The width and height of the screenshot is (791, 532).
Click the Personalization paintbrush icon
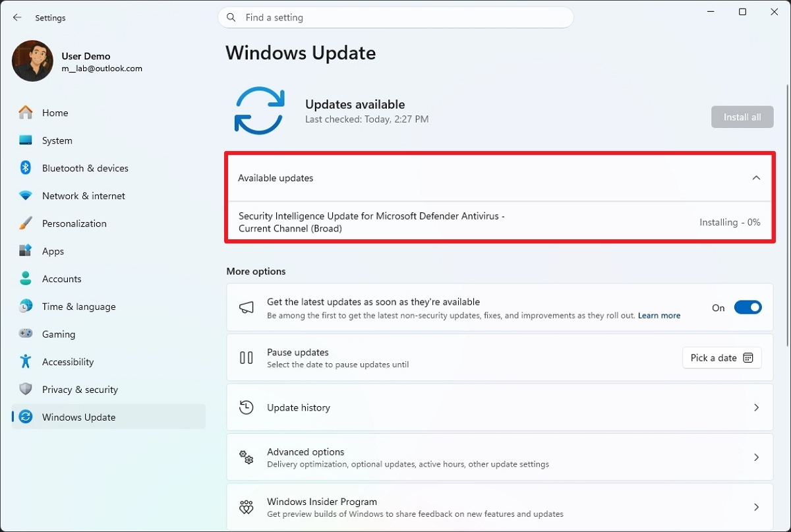pos(26,223)
